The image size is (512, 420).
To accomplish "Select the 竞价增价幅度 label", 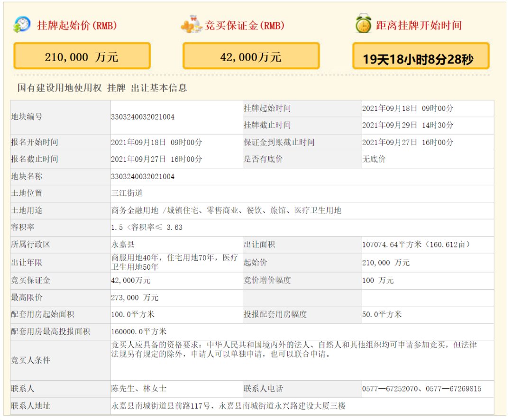I will tap(267, 280).
